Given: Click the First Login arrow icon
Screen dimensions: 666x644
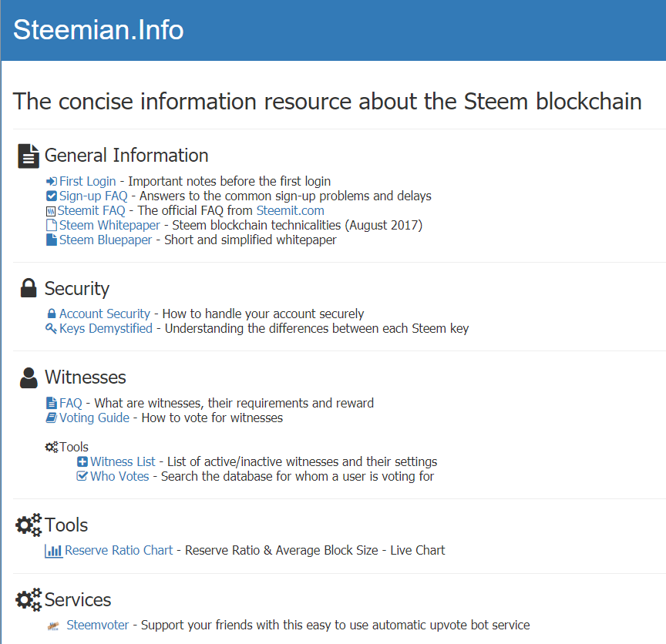Looking at the screenshot, I should (52, 182).
